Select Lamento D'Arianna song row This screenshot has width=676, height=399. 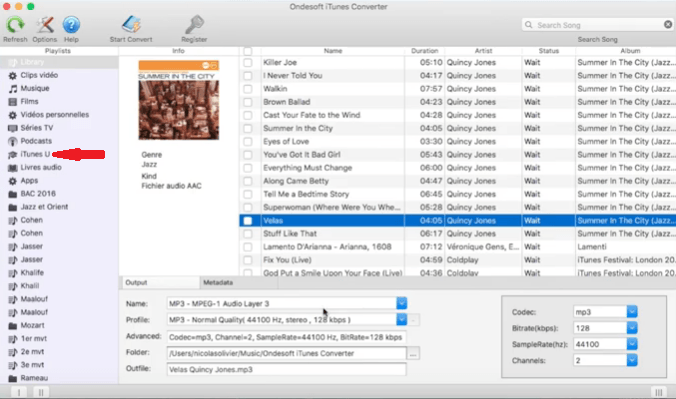point(457,247)
